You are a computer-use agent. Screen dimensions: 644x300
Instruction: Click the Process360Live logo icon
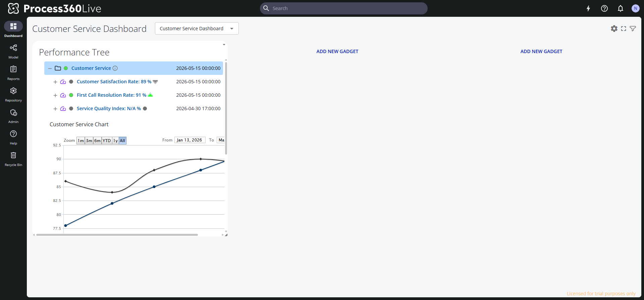coord(13,8)
